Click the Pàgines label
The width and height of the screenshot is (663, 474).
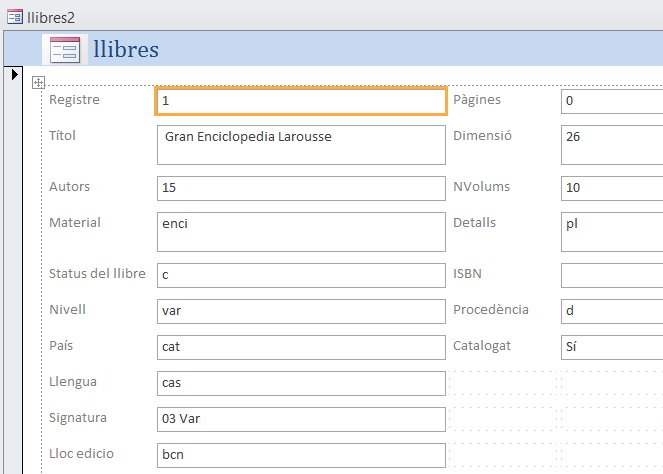477,100
